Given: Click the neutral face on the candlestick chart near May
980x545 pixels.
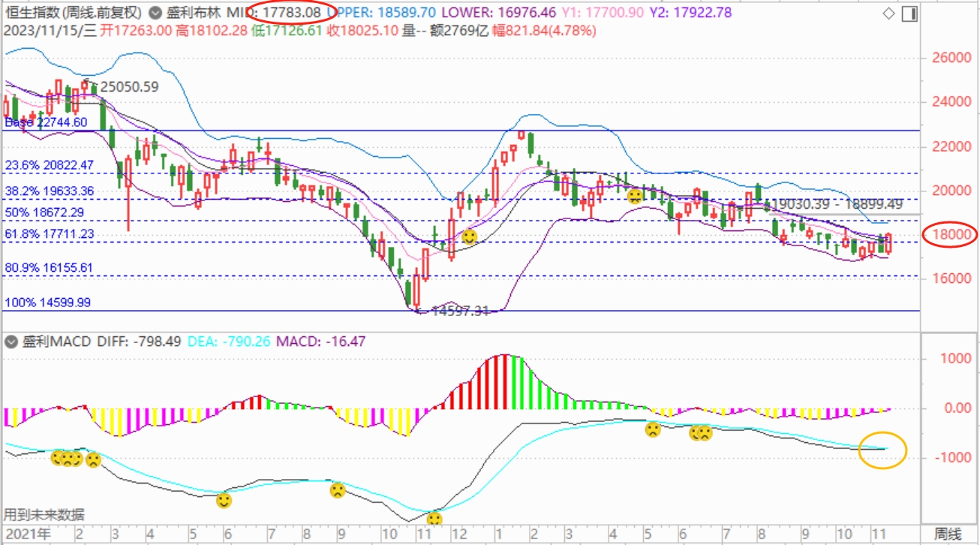Looking at the screenshot, I should [x=635, y=197].
